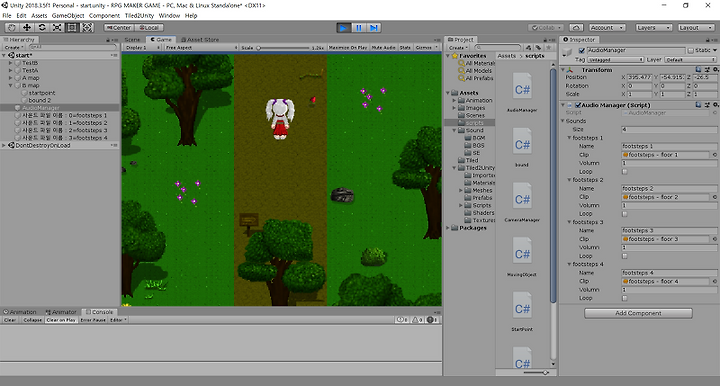
Task: Open the Tiled2Unity menu
Action: tap(139, 16)
